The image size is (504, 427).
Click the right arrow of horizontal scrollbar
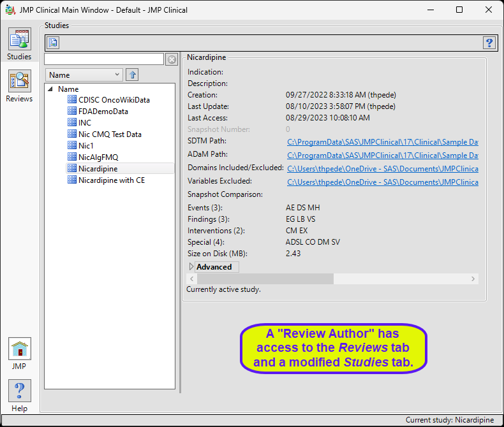click(473, 279)
